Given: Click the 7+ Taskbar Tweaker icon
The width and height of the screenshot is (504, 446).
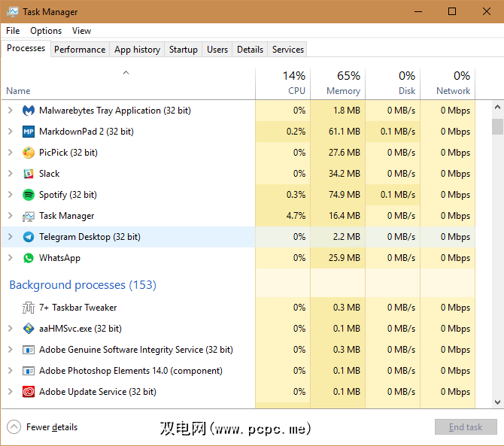Looking at the screenshot, I should [29, 308].
